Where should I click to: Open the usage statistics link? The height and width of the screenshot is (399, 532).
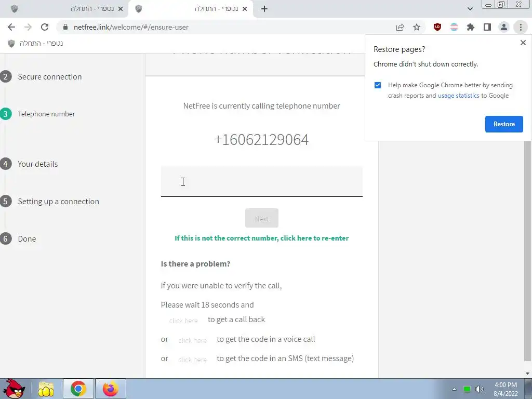pos(458,96)
